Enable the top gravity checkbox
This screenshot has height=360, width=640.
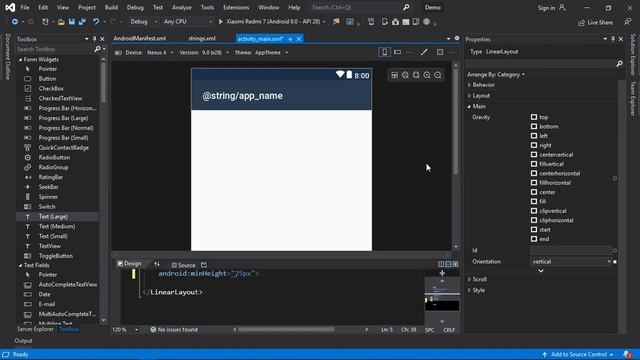tap(534, 117)
